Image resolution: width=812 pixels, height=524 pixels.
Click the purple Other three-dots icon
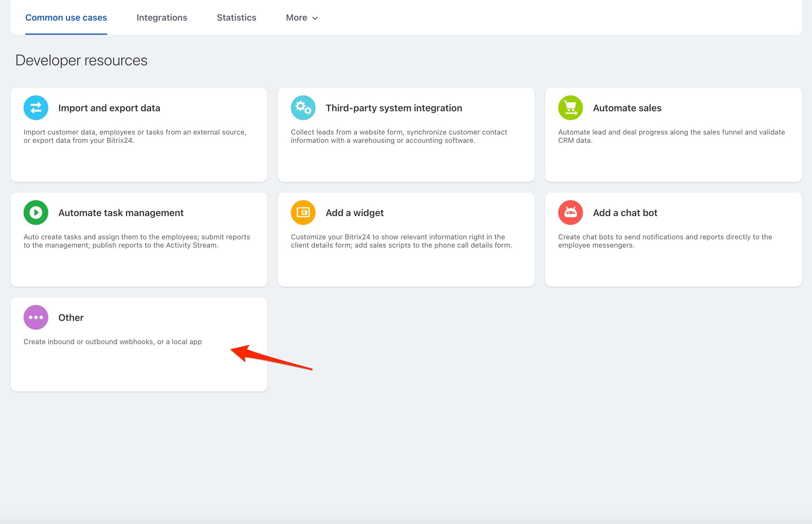point(36,317)
